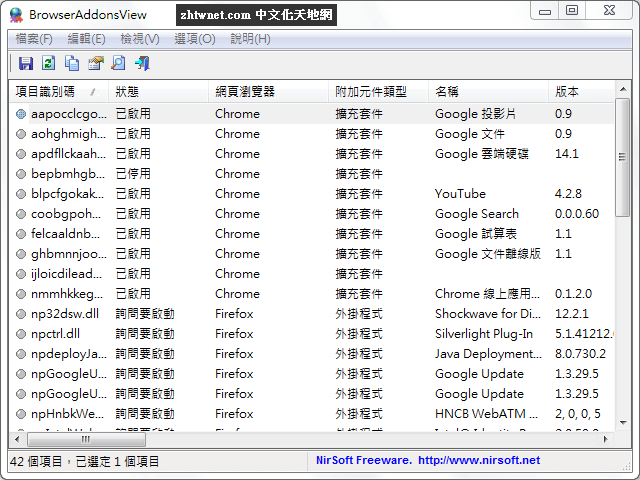Sort by the 版本 column header
The height and width of the screenshot is (480, 640).
pyautogui.click(x=581, y=92)
